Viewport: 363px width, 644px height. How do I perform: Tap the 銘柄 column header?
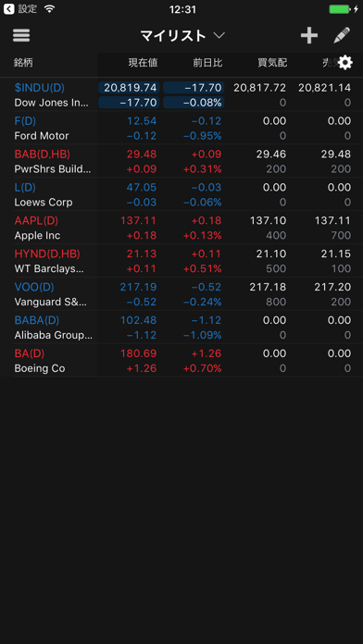pos(23,63)
